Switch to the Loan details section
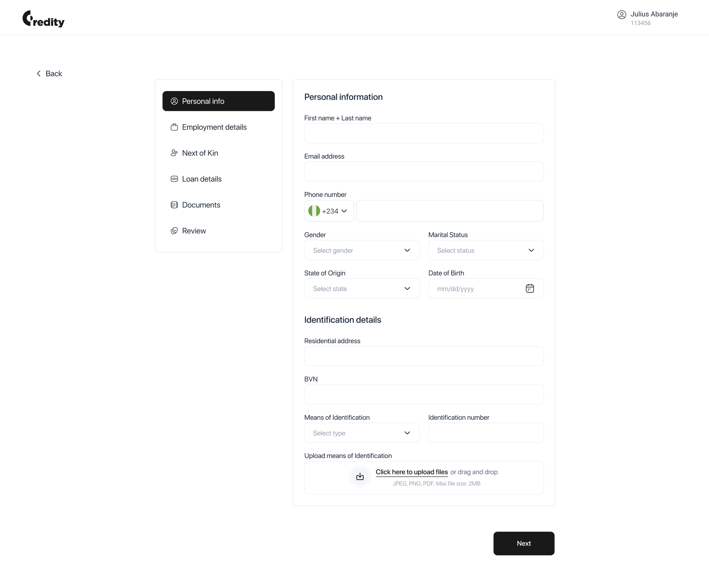 [x=202, y=179]
